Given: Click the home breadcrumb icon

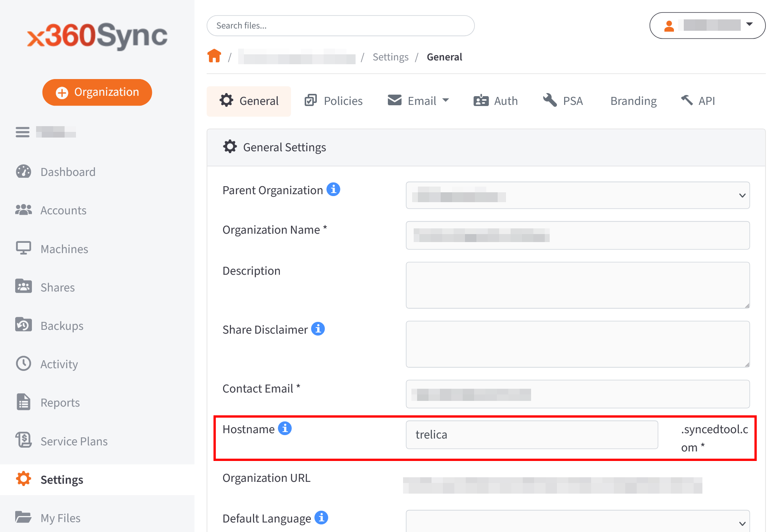Looking at the screenshot, I should click(x=214, y=56).
